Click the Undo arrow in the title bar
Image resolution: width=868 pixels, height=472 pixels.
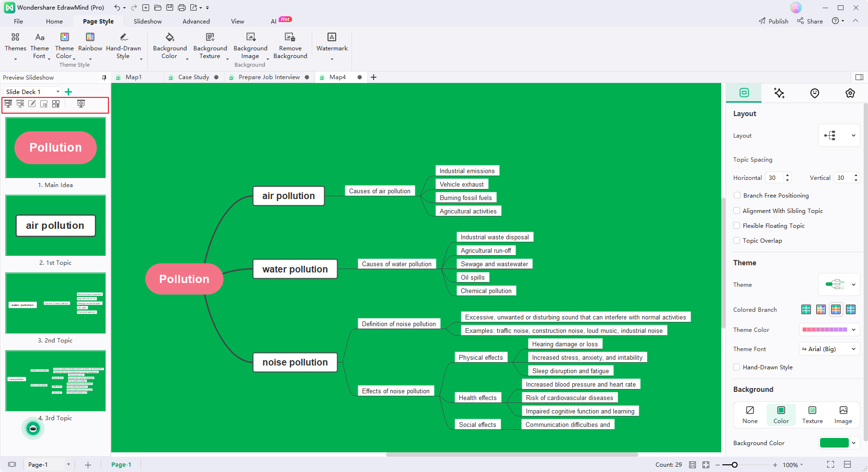tap(117, 8)
